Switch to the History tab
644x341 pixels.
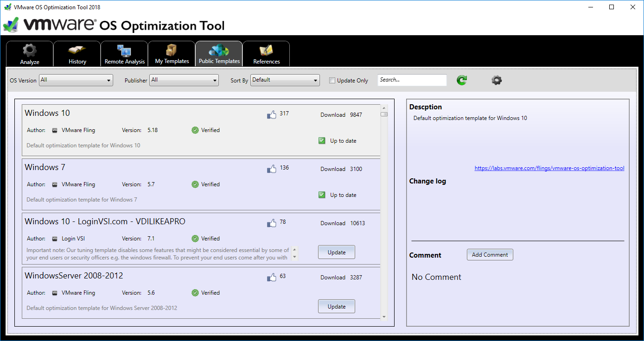click(x=77, y=54)
